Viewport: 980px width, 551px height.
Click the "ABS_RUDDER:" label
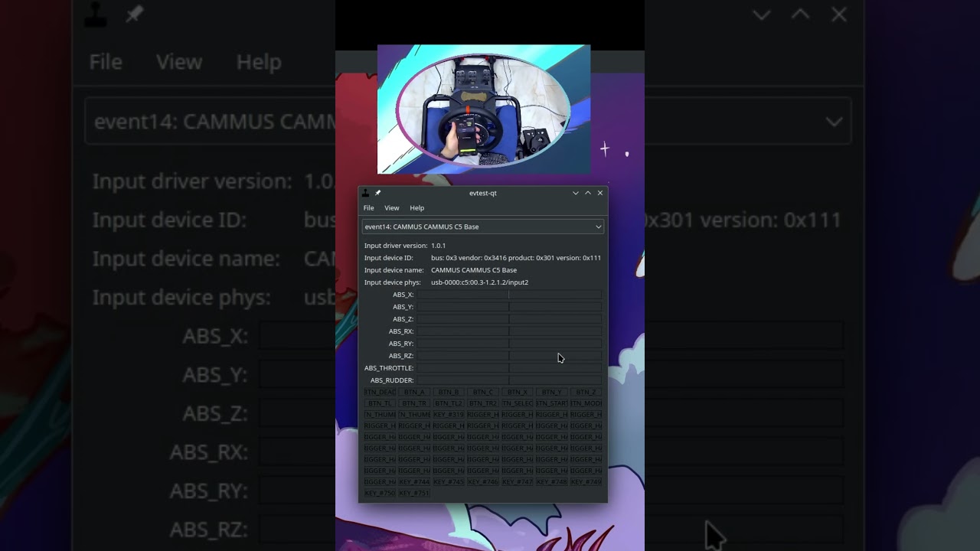[x=392, y=380]
